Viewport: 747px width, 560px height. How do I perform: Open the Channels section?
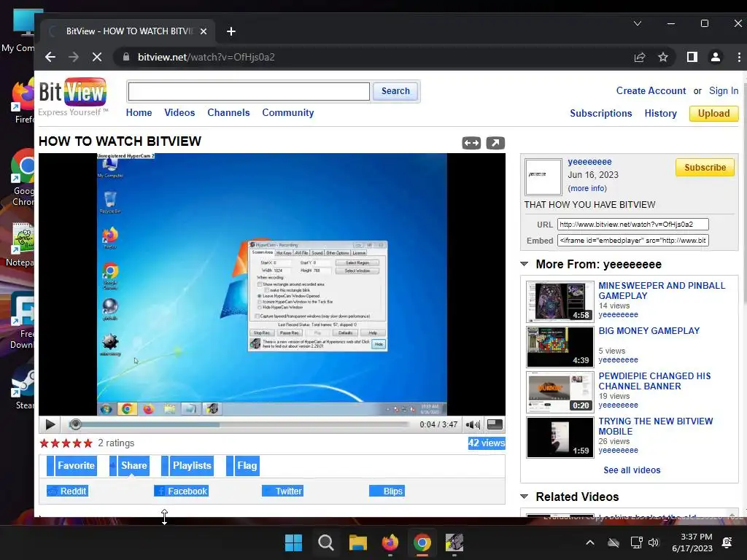click(228, 113)
